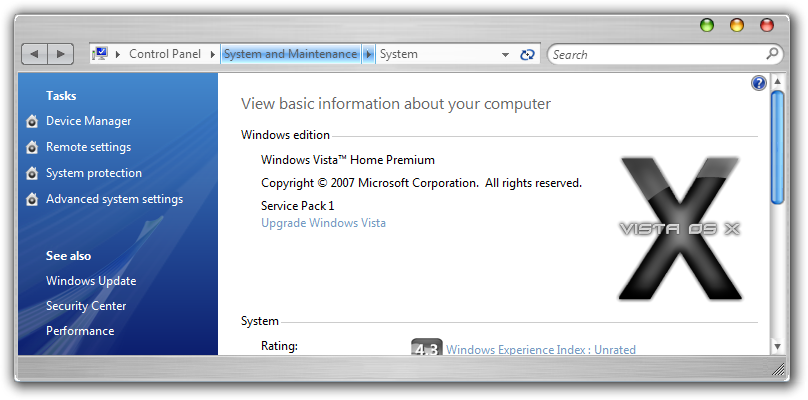Image resolution: width=808 pixels, height=400 pixels.
Task: Click the computer icon in address bar
Action: coord(101,54)
